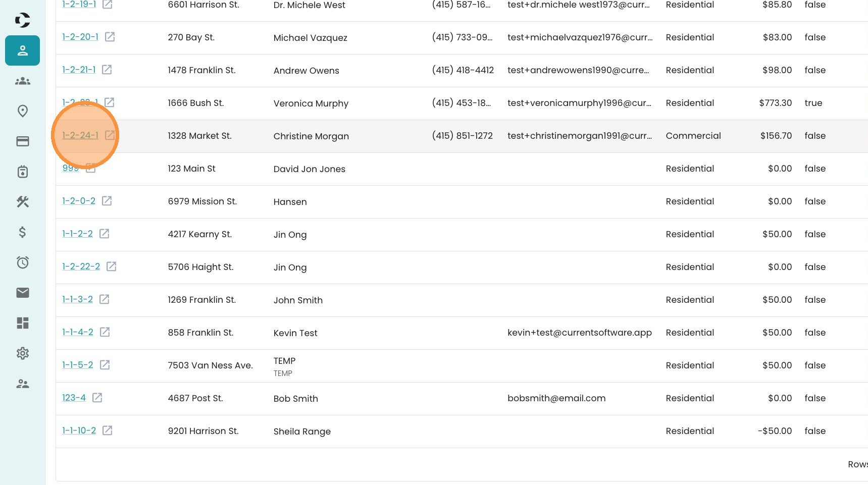Open the mail envelope sidebar icon
The image size is (868, 485).
(x=22, y=293)
